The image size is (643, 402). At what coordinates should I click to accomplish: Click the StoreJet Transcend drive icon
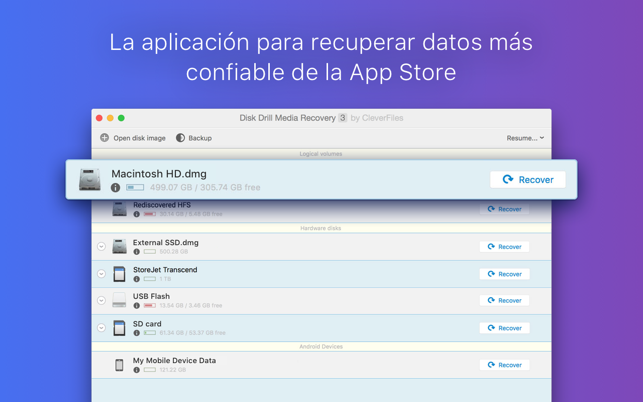tap(119, 274)
